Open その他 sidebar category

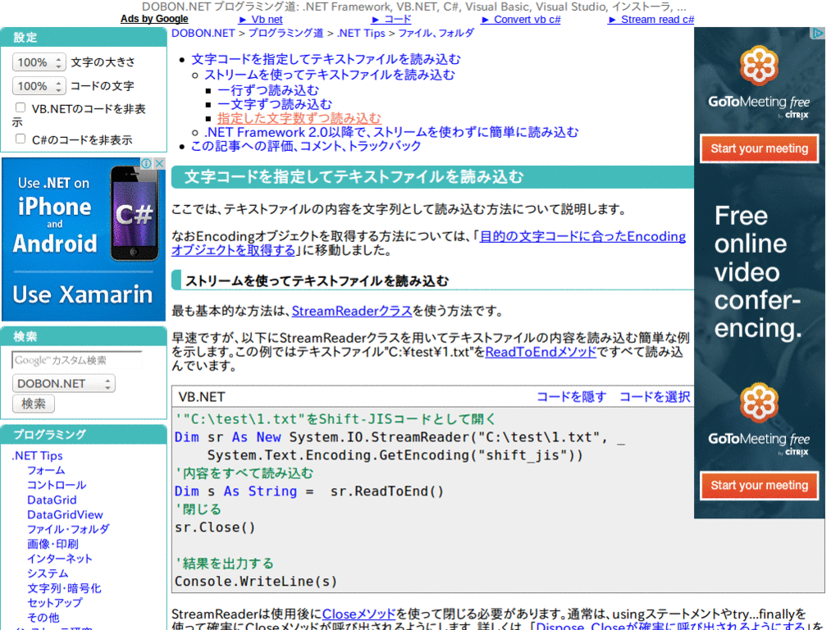[43, 618]
